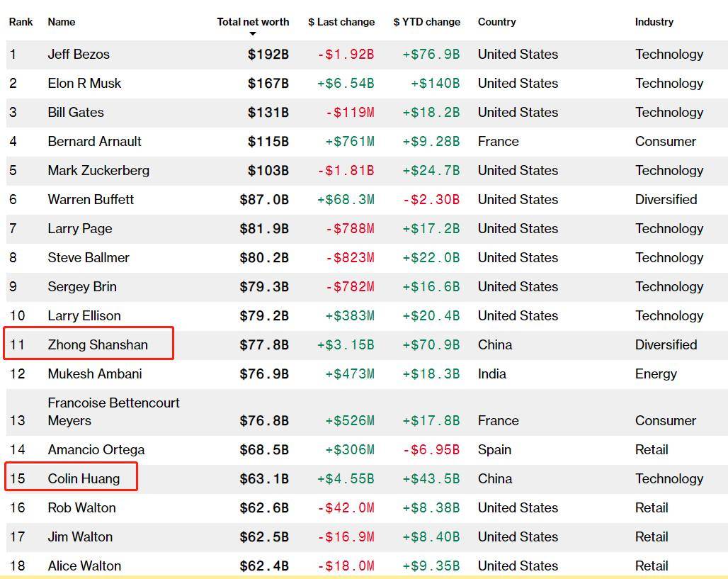Select the $77.8B net worth value
The image size is (728, 579).
tap(263, 345)
